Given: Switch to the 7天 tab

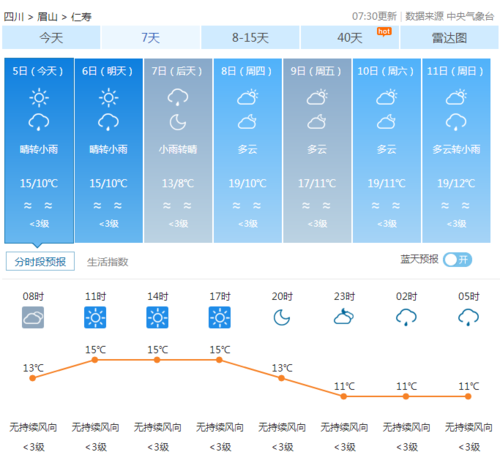Looking at the screenshot, I should pyautogui.click(x=151, y=38).
